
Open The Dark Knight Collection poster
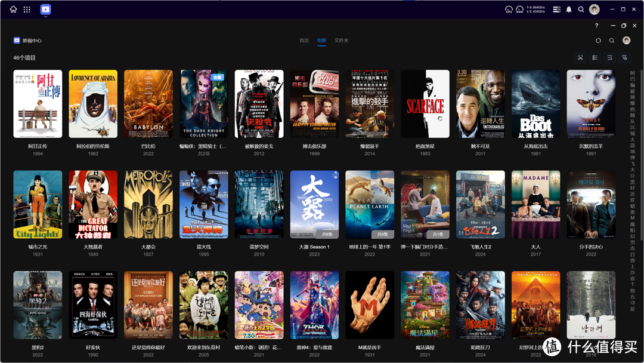coord(204,104)
